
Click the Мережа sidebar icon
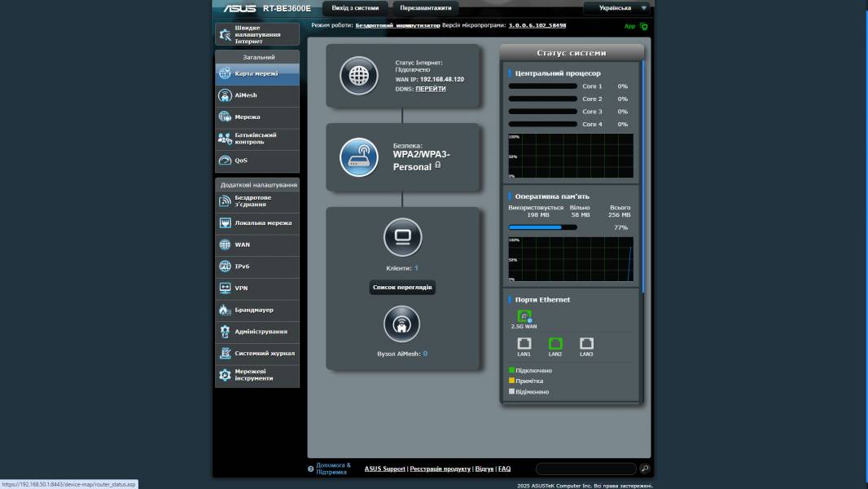225,117
